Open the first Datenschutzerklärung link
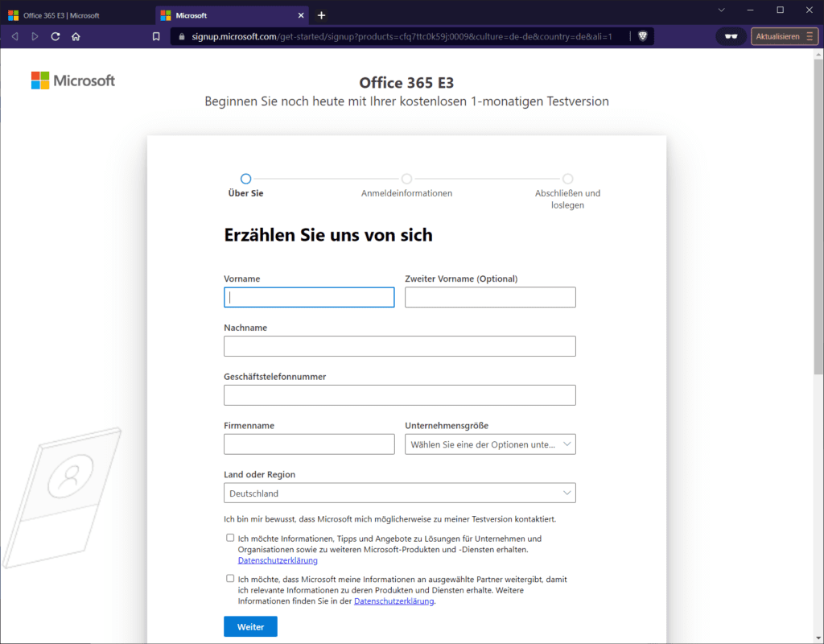The width and height of the screenshot is (824, 644). point(278,560)
